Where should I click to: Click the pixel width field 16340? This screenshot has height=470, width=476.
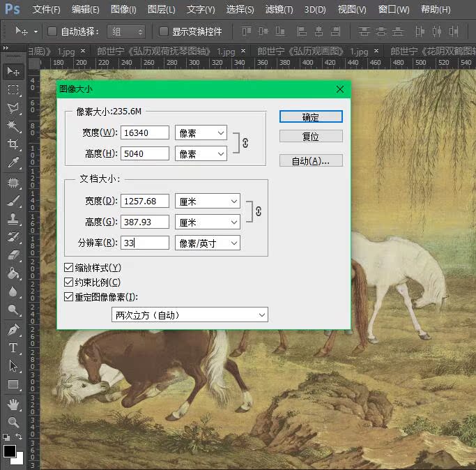pos(145,132)
